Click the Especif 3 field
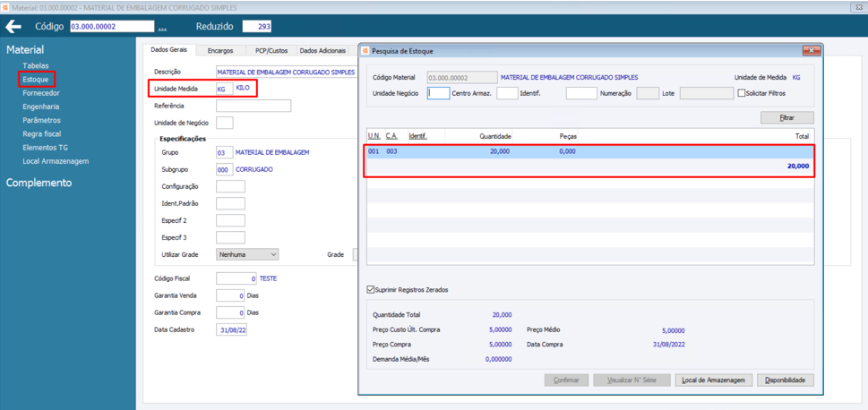 point(230,237)
